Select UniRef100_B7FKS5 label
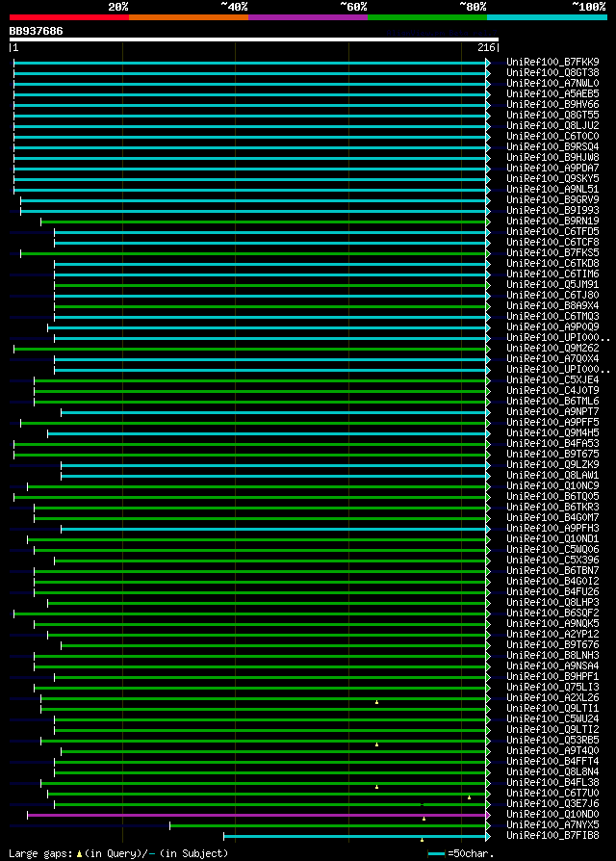This screenshot has width=616, height=861. click(552, 252)
